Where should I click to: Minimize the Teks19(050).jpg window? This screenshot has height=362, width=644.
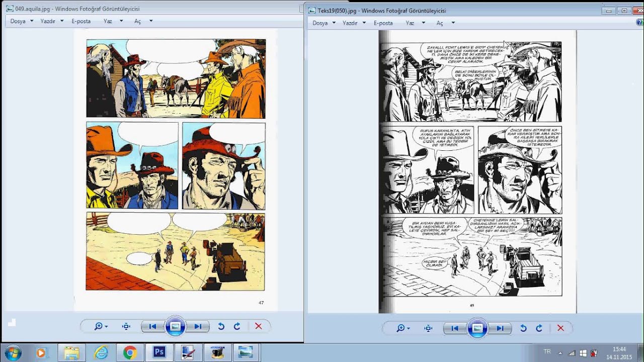point(610,10)
